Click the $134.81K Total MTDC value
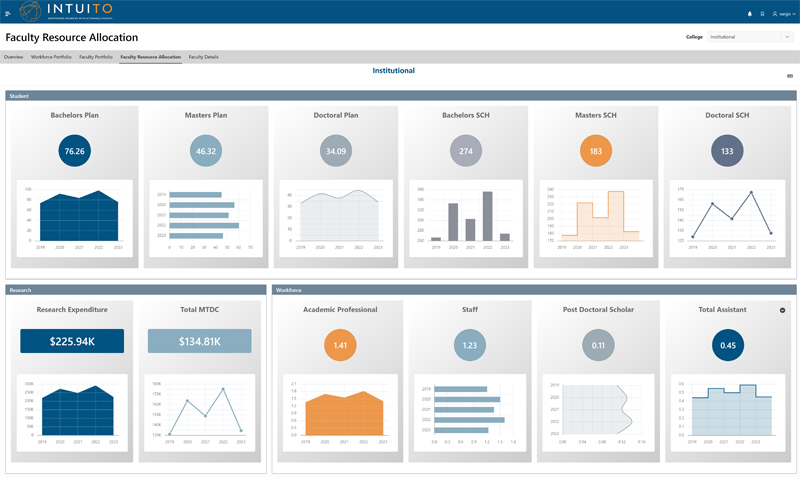 [199, 341]
